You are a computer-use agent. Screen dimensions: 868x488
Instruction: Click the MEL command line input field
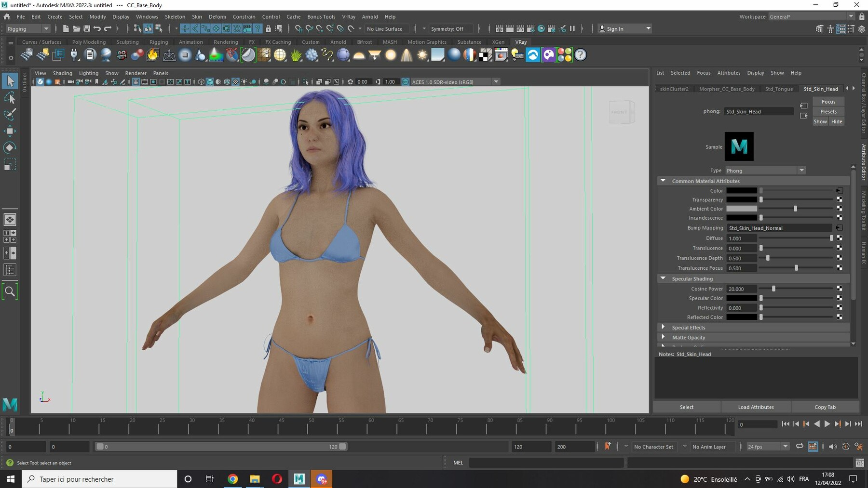point(546,462)
